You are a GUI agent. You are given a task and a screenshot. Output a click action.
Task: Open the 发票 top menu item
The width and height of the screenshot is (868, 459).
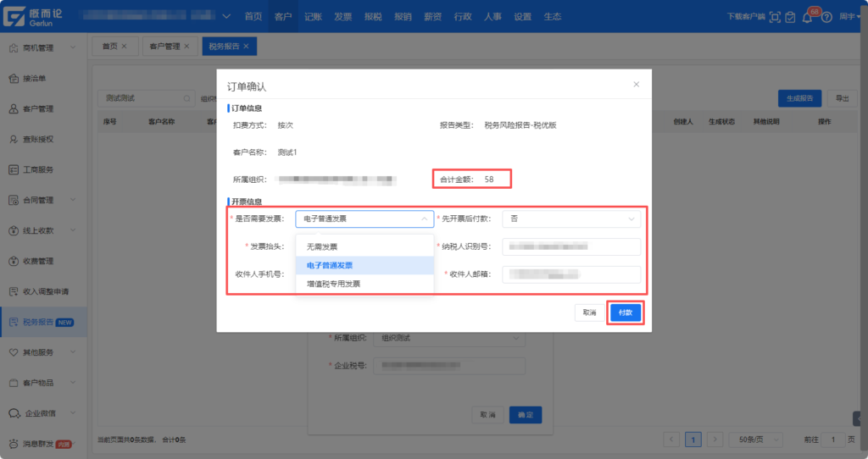click(342, 17)
